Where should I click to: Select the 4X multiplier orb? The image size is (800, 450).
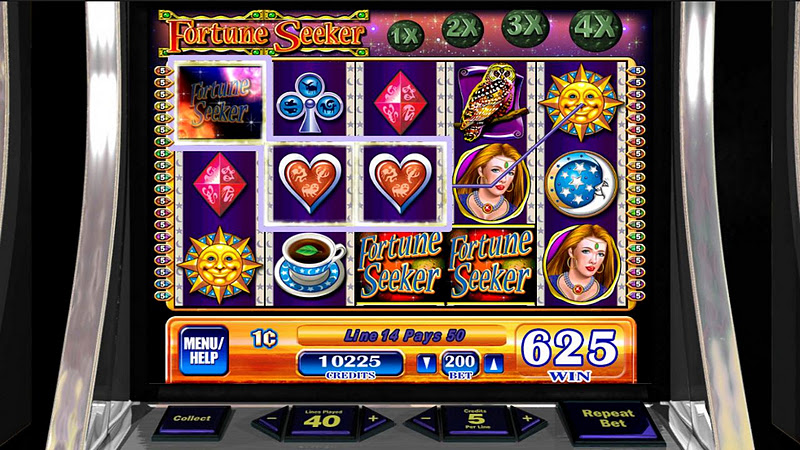pyautogui.click(x=595, y=29)
